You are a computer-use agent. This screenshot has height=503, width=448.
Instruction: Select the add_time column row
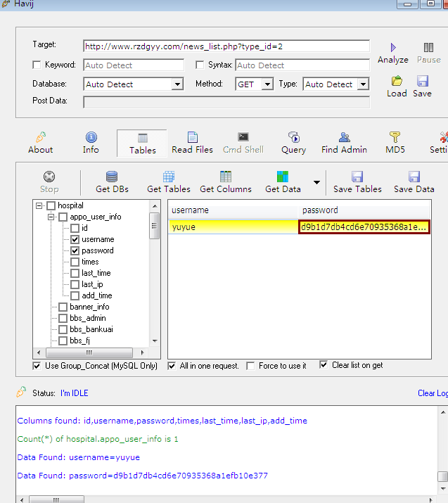[97, 295]
